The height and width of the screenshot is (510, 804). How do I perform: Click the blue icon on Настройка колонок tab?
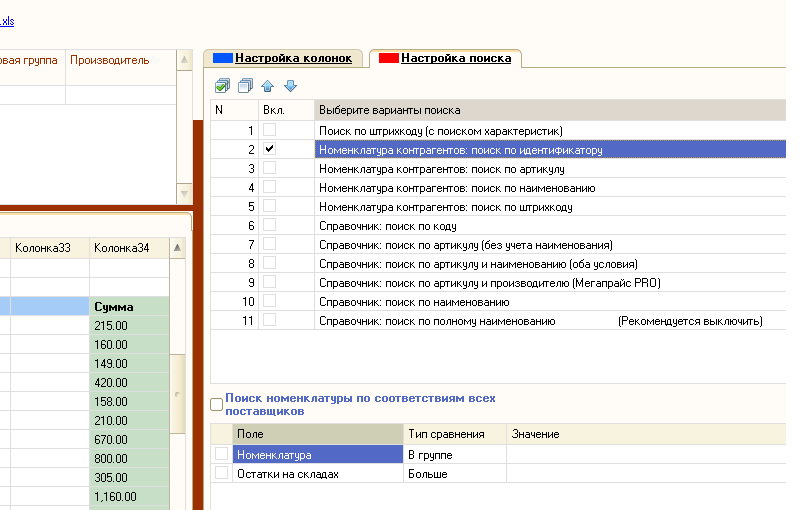click(221, 58)
